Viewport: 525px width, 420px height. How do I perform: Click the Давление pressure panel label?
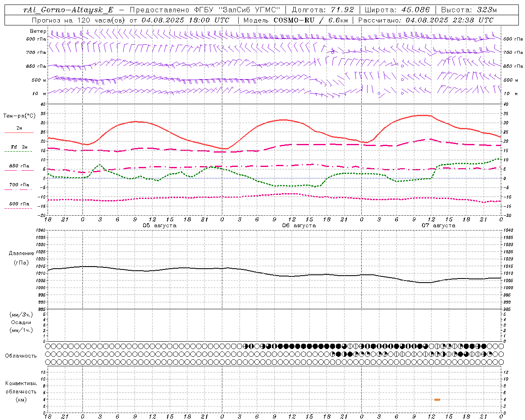tap(21, 253)
